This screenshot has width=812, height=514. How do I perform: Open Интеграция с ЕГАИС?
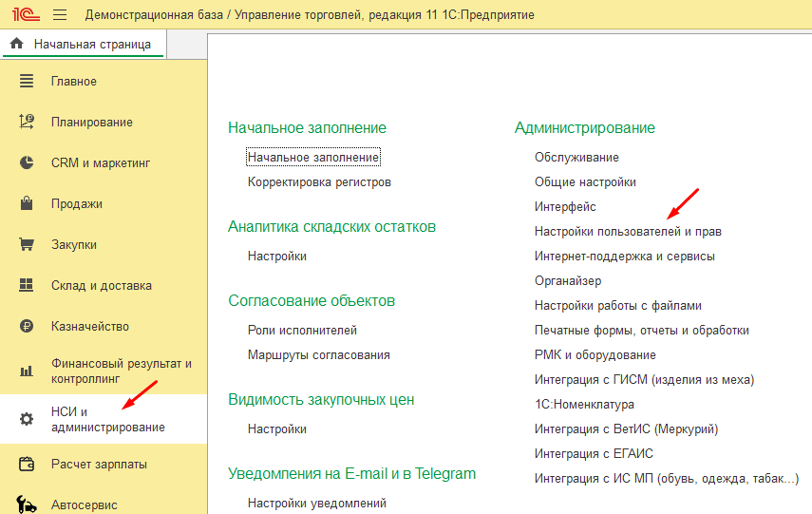point(594,454)
